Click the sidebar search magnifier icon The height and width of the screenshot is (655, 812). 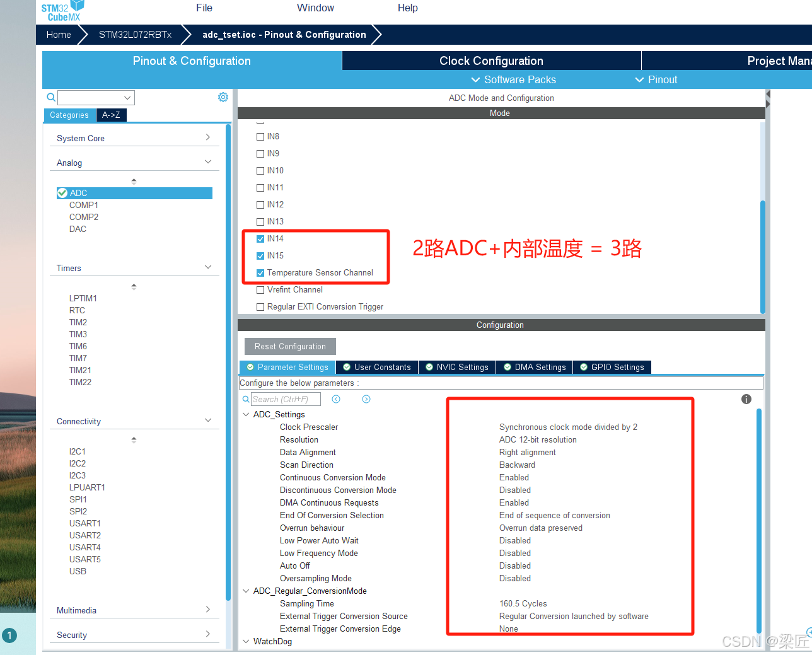point(50,98)
